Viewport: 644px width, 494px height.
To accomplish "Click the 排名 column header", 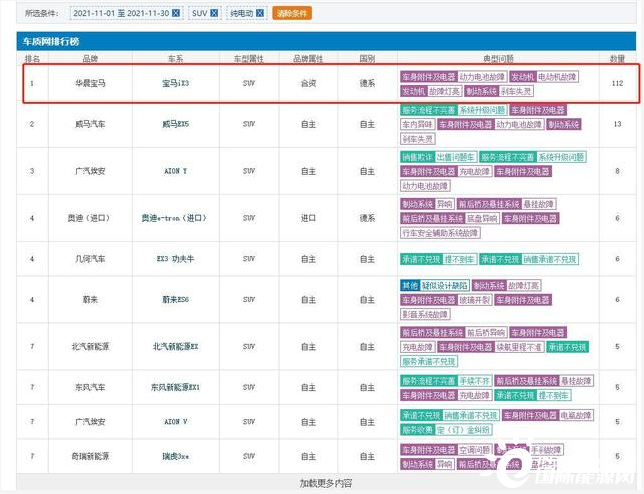I will (x=32, y=59).
